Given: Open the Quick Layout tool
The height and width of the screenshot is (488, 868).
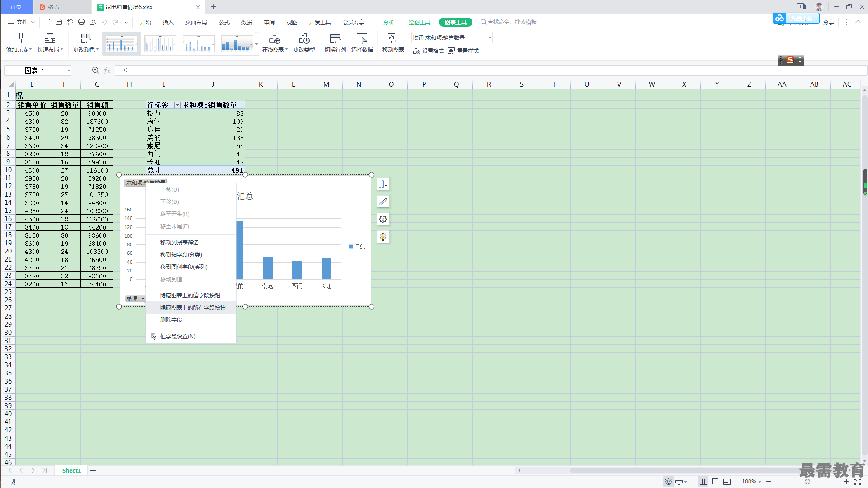Looking at the screenshot, I should [x=50, y=43].
